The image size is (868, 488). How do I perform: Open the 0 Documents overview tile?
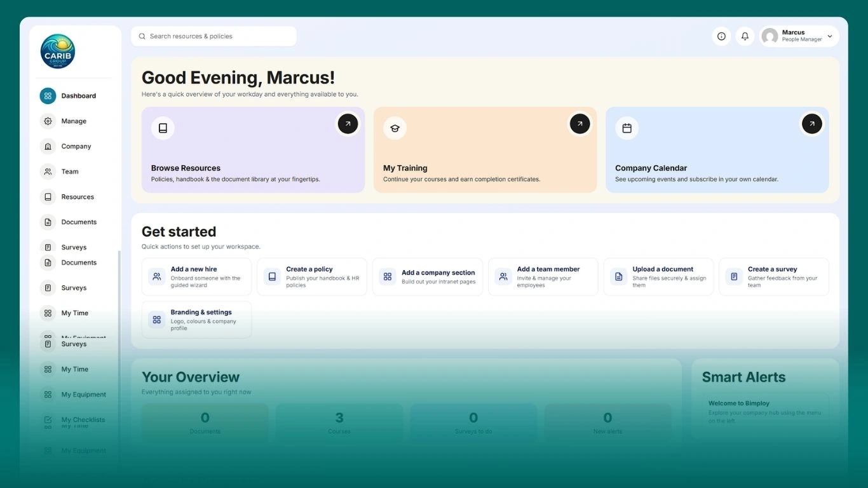[205, 423]
